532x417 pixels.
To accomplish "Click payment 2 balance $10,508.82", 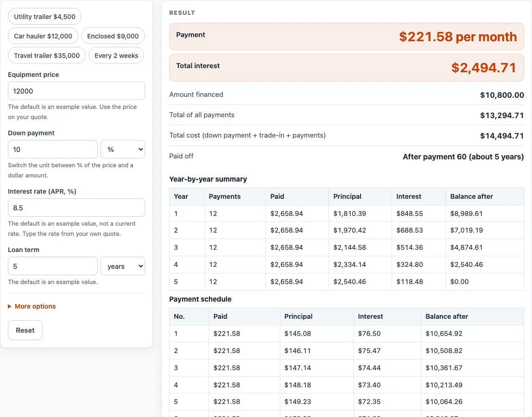I will click(x=444, y=350).
